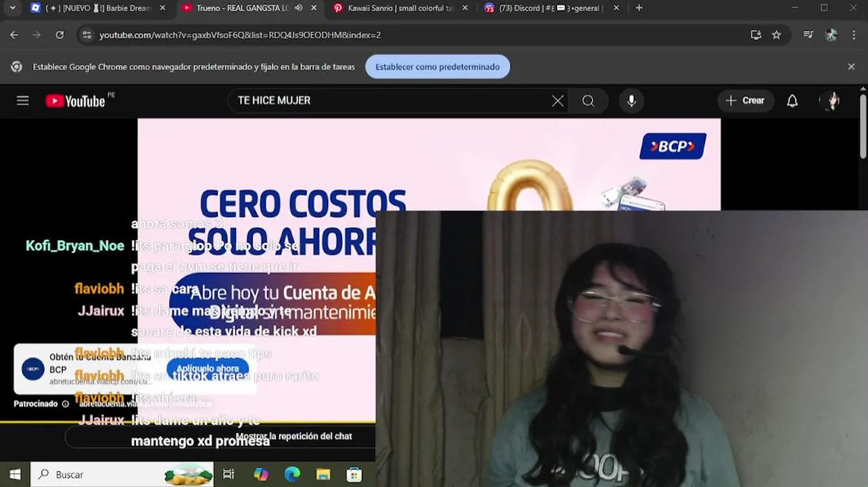
Task: Open the media controls icon in Chrome toolbar
Action: coord(808,34)
